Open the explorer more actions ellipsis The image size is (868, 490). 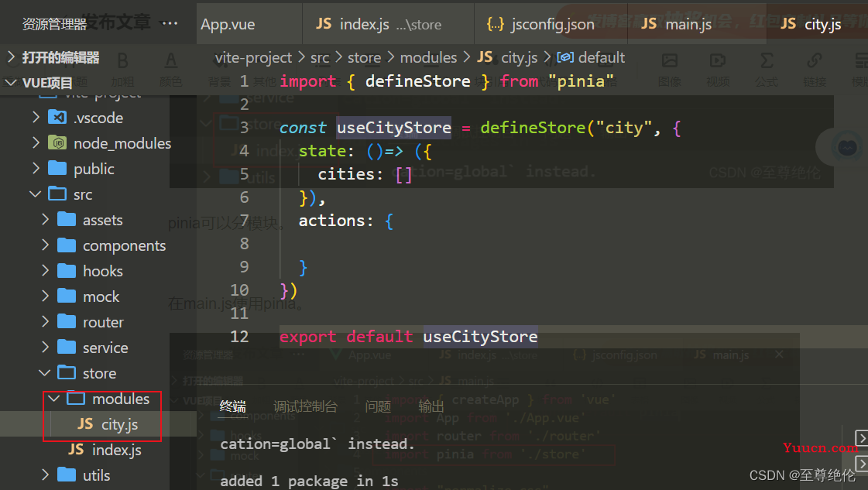pos(170,23)
